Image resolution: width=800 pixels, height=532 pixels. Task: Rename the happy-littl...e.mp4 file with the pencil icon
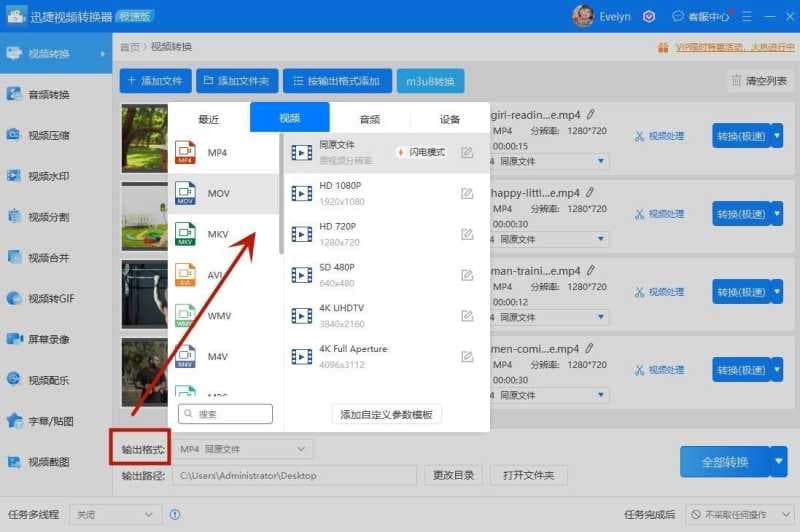point(590,192)
